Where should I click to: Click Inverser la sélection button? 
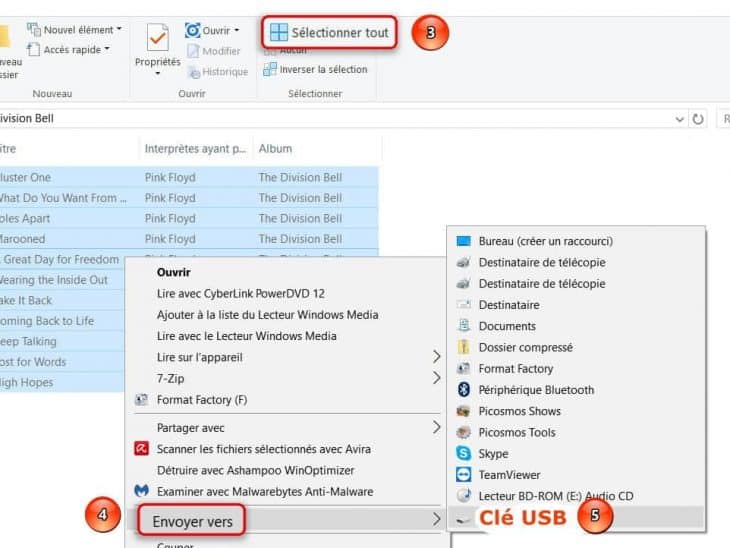[x=315, y=69]
